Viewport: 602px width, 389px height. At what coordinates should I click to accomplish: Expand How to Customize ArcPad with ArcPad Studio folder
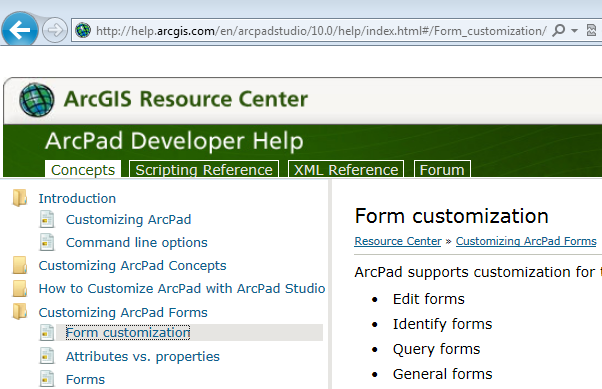pyautogui.click(x=20, y=288)
